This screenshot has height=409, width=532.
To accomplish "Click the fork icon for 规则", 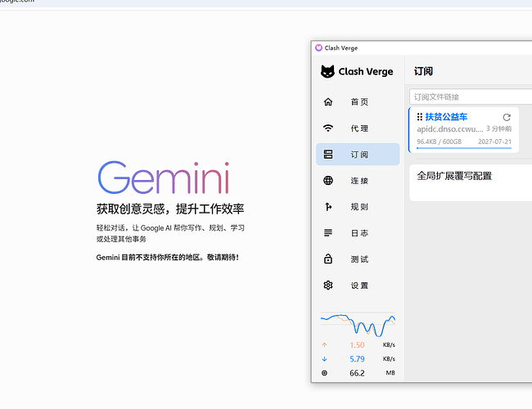I will click(x=328, y=206).
